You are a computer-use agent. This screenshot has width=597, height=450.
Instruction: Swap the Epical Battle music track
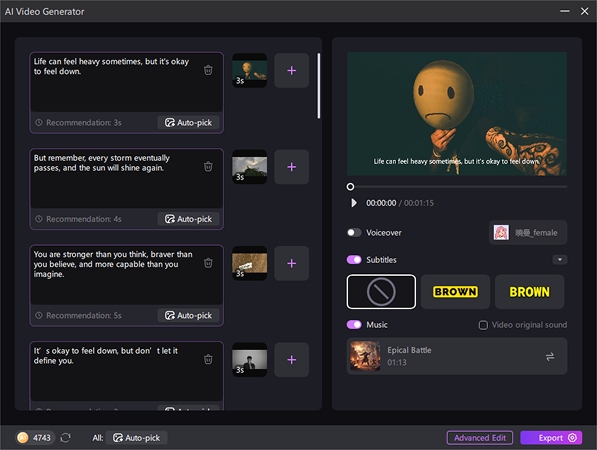(550, 357)
